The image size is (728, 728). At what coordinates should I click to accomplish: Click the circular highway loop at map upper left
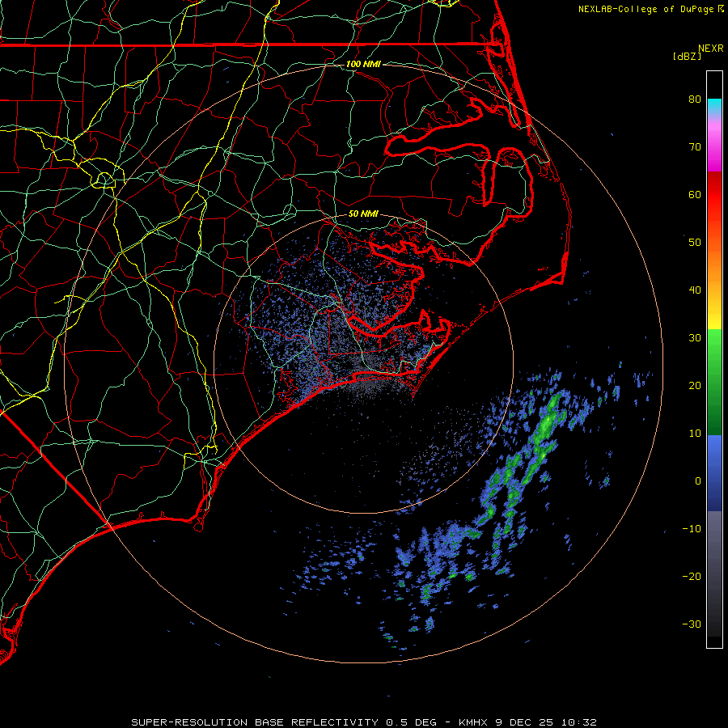104,180
